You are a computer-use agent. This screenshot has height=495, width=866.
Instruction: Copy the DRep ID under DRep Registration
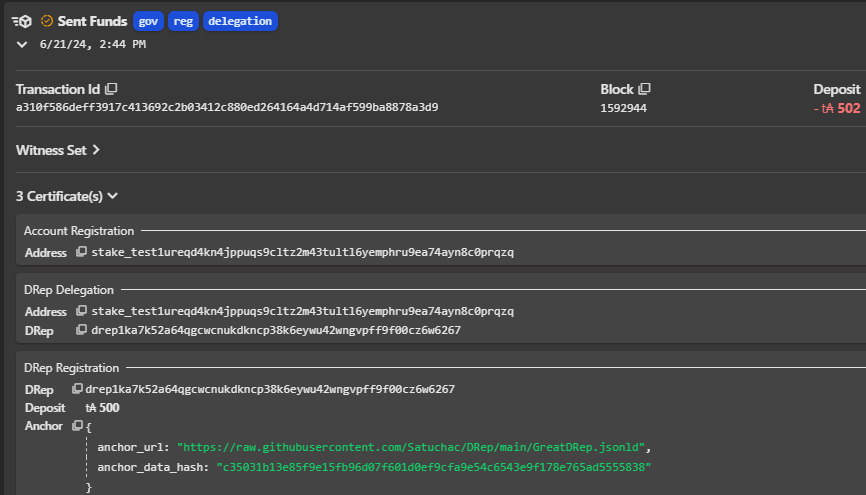[77, 389]
